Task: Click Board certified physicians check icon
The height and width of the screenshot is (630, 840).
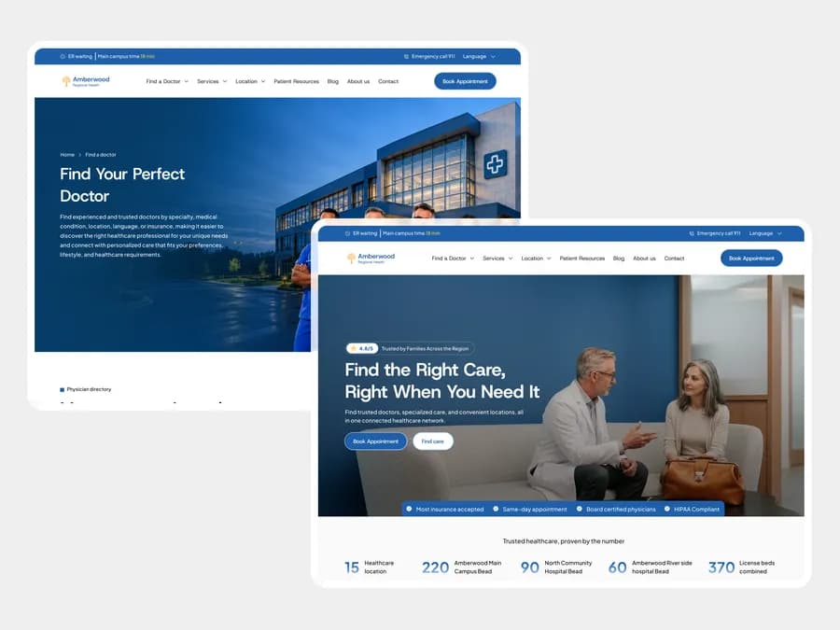Action: [x=579, y=509]
